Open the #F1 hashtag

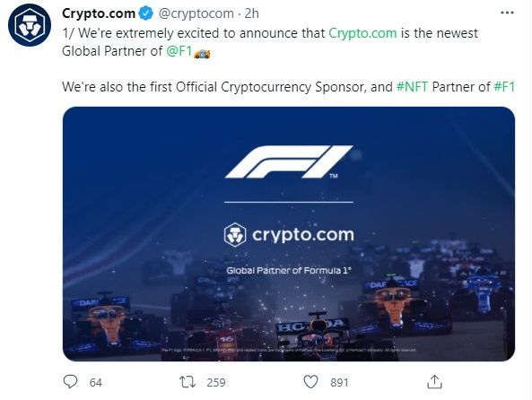[x=504, y=87]
